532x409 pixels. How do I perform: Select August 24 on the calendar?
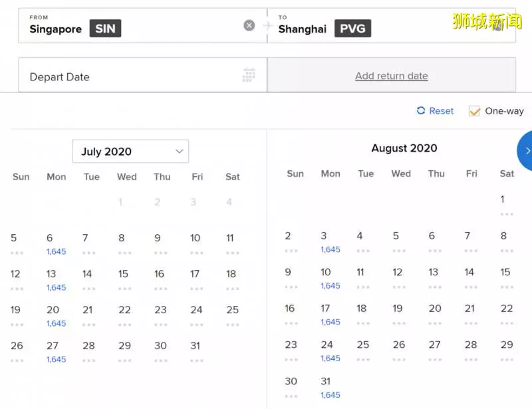[330, 351]
